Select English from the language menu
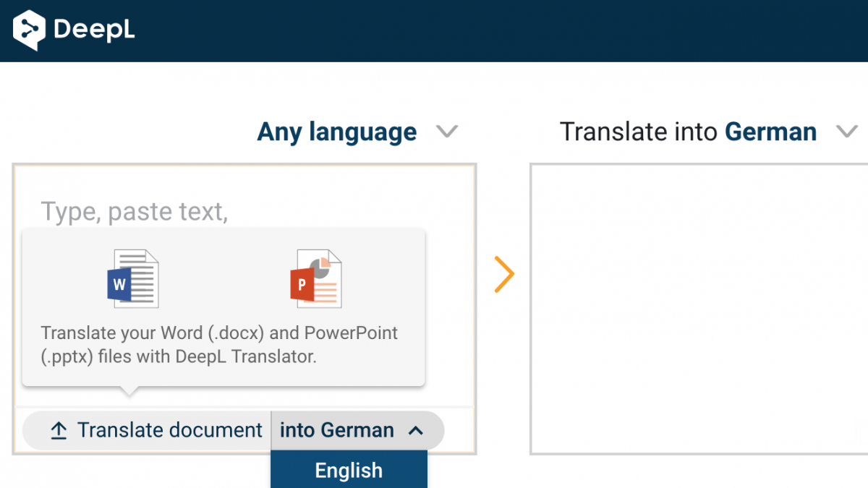This screenshot has height=488, width=868. point(349,470)
